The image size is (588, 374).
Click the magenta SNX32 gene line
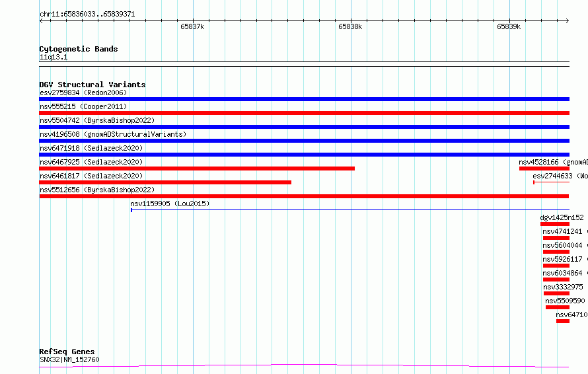(x=304, y=365)
